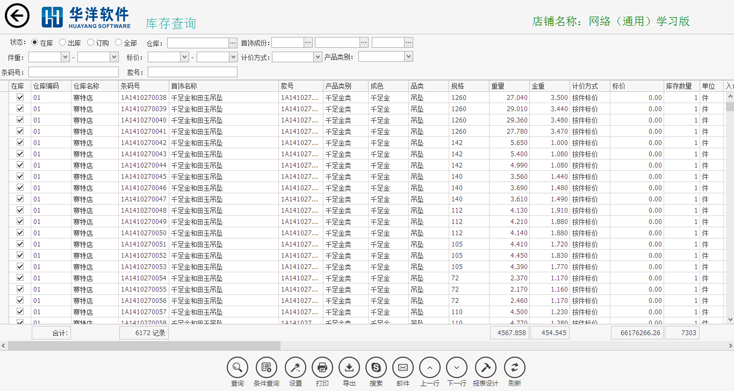Expand the 计价方式 dropdown
734x391 pixels.
317,57
